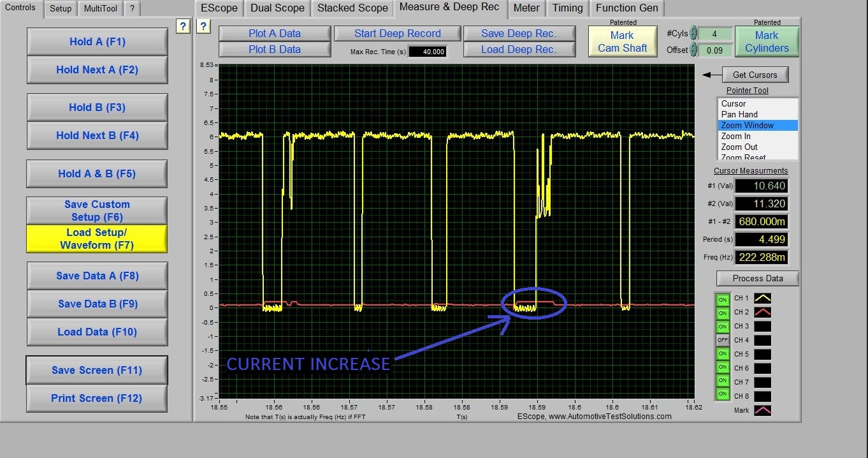Click the Process Data button

coord(756,278)
